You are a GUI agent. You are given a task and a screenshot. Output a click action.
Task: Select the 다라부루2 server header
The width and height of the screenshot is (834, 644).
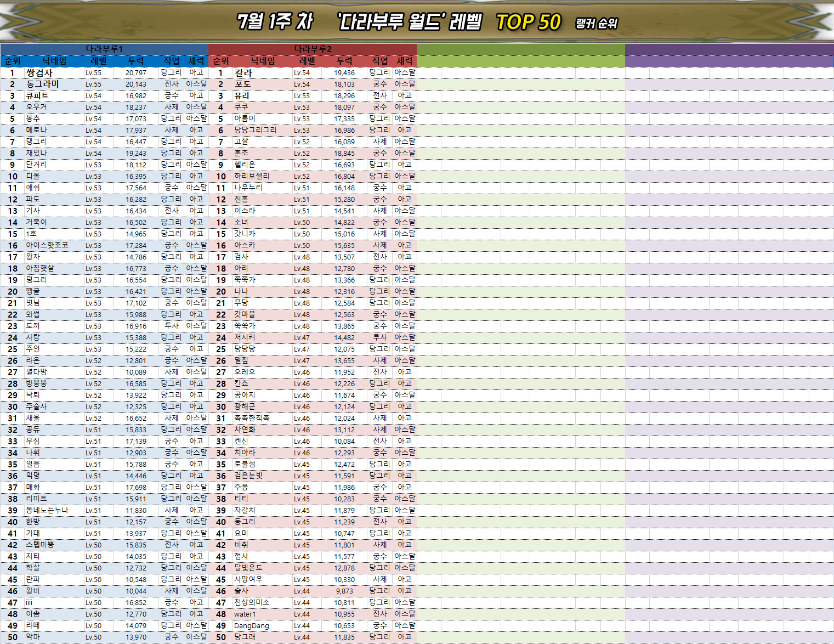click(x=313, y=49)
